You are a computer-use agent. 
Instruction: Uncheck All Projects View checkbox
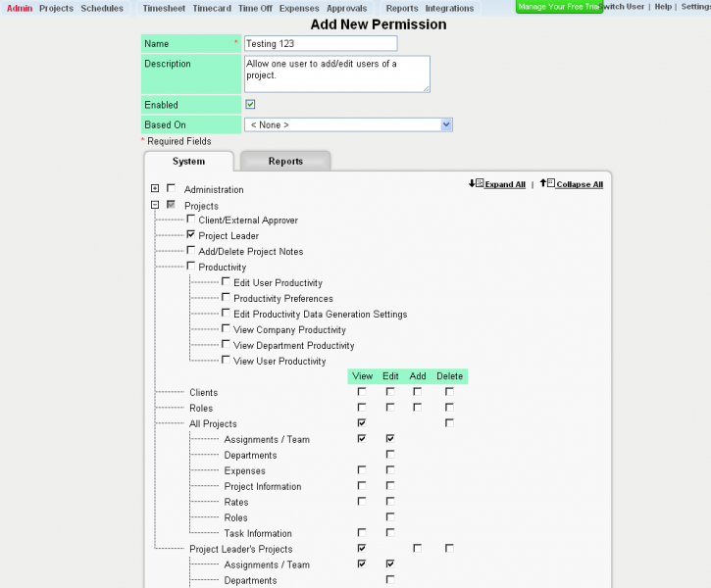point(362,422)
